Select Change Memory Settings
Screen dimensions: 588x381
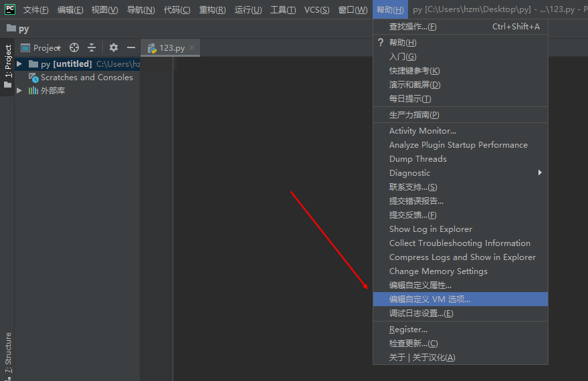pos(460,271)
